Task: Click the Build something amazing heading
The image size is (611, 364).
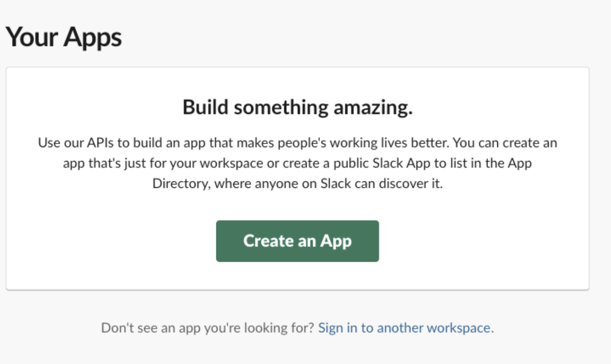Action: (297, 108)
